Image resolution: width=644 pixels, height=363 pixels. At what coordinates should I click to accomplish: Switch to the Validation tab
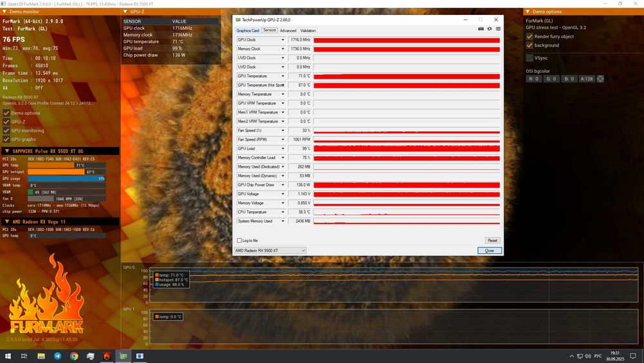(x=308, y=30)
